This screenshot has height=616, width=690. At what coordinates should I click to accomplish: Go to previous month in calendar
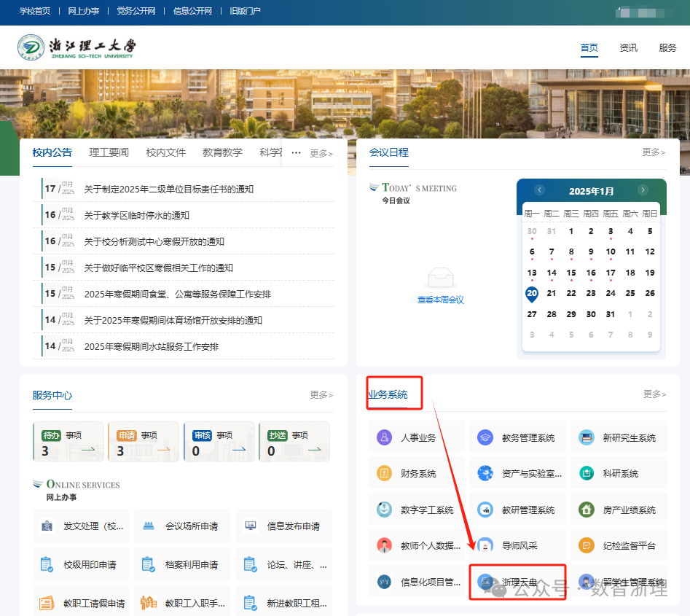(540, 190)
